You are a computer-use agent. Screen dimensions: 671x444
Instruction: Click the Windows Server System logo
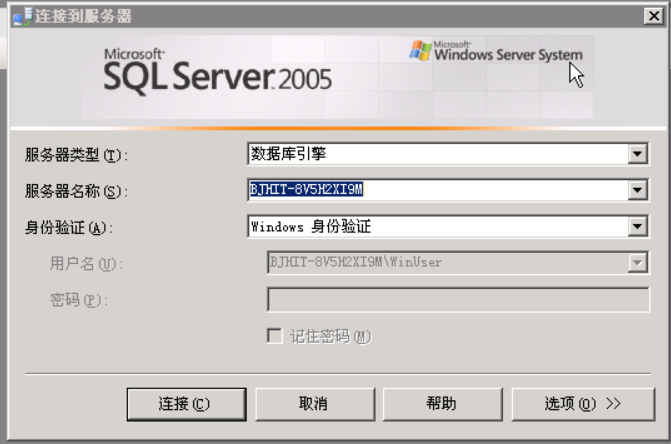496,51
